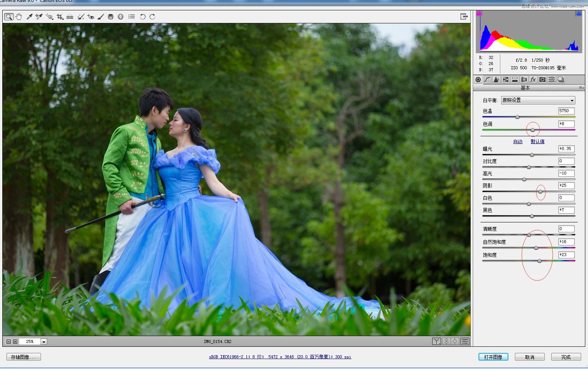The height and width of the screenshot is (369, 588).
Task: Toggle full screen mode icon
Action: click(464, 16)
